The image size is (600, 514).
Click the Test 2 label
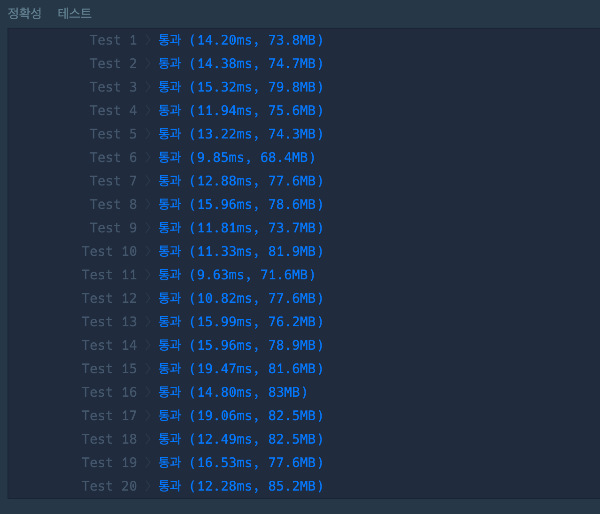(113, 64)
